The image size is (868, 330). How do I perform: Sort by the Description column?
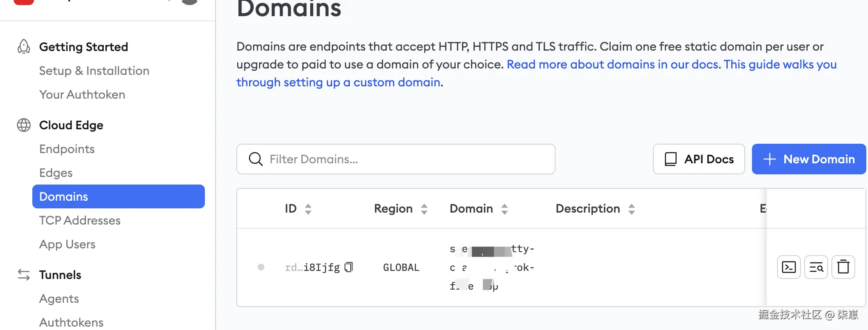(632, 209)
